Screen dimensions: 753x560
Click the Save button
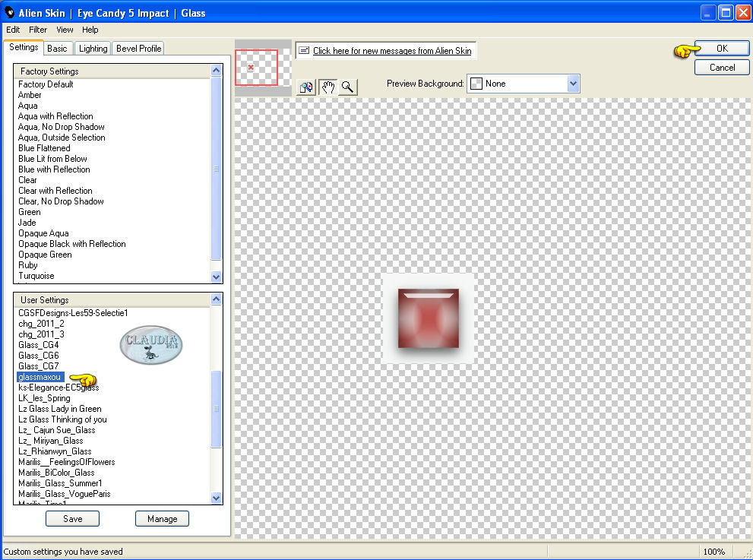(72, 519)
